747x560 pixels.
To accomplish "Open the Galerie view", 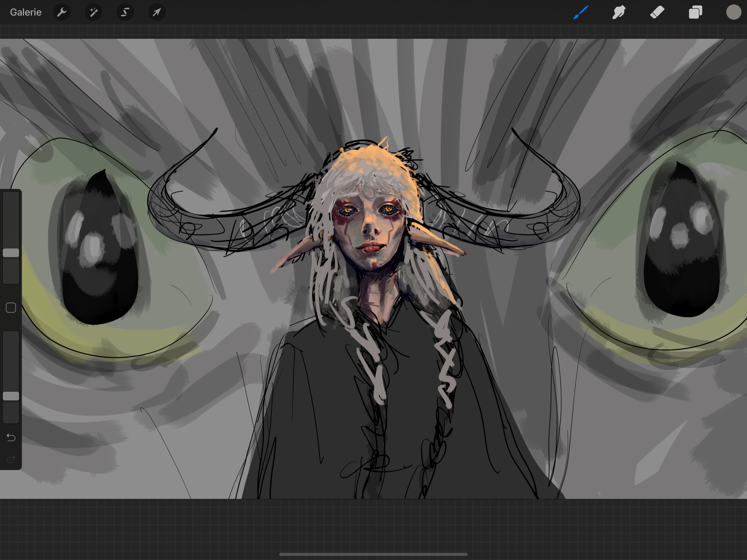I will pos(26,13).
